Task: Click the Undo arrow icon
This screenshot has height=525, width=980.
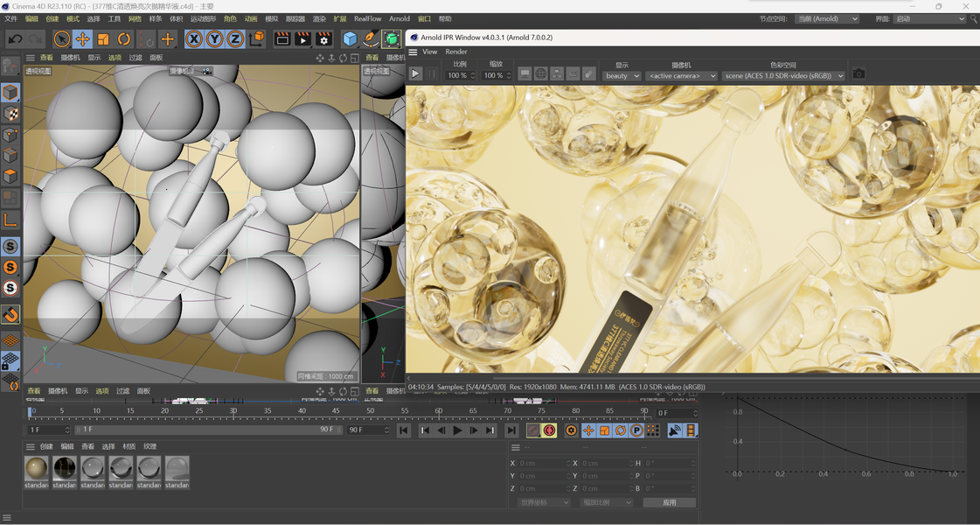Action: [15, 39]
